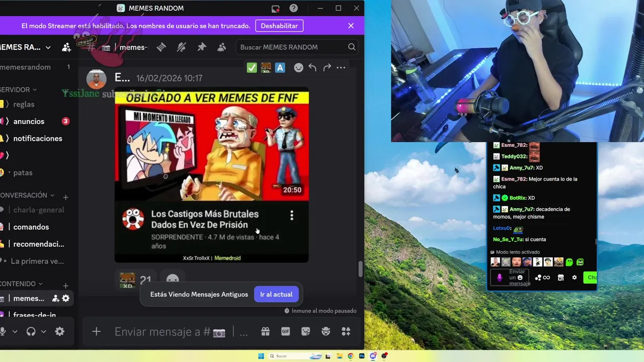644x362 pixels.
Task: Open Discord inbox icon in title bar
Action: (275, 8)
